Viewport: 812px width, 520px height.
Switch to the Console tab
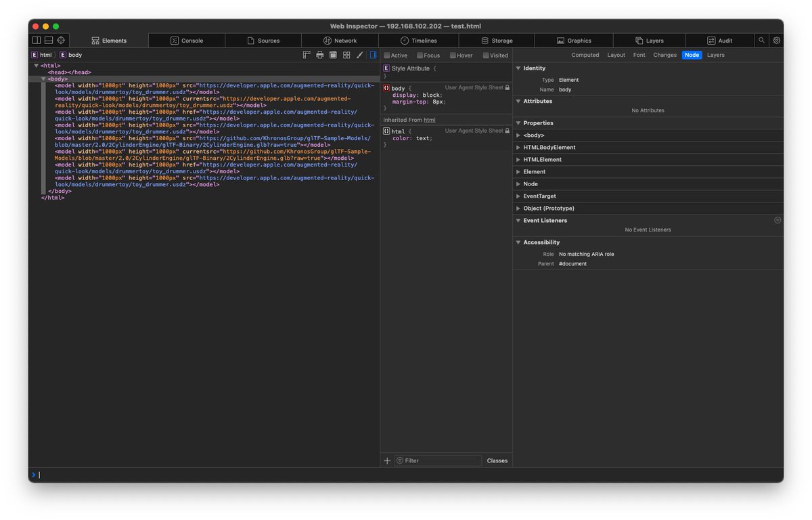(187, 41)
